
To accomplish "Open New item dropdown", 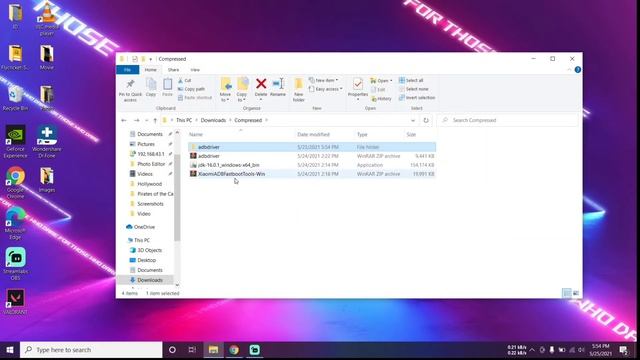I will 323,80.
